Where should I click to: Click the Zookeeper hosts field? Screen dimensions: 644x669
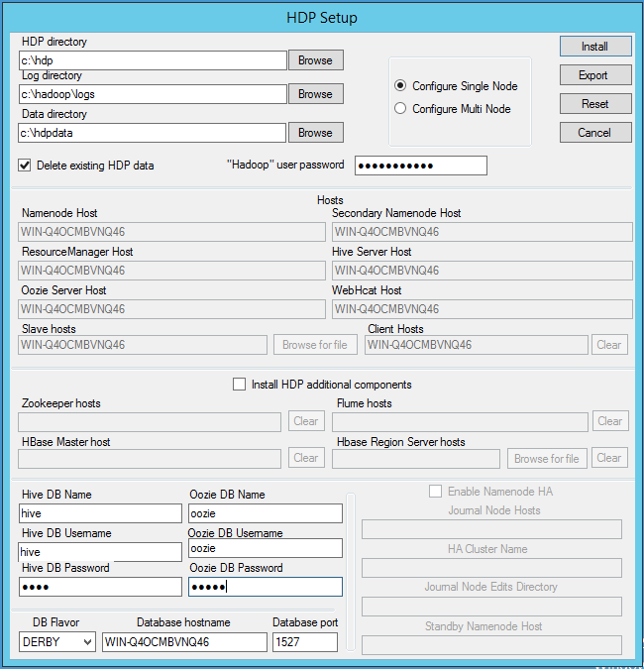click(x=150, y=421)
